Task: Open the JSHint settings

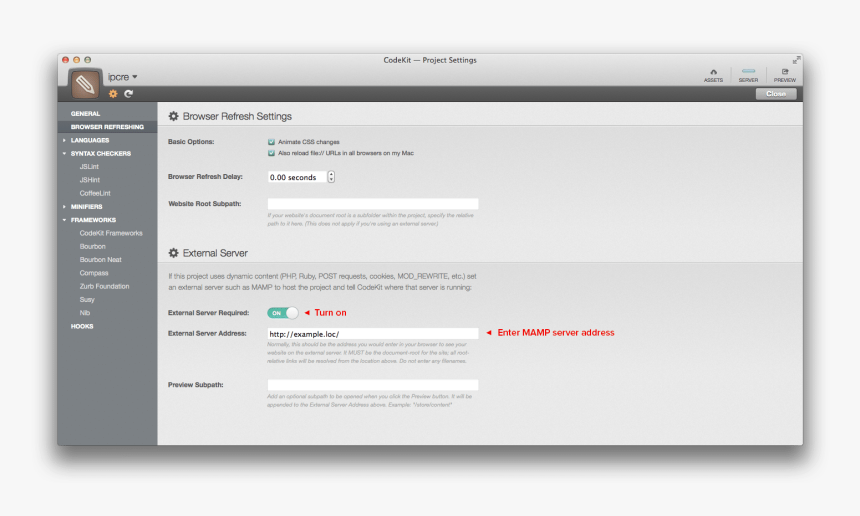Action: tap(90, 180)
